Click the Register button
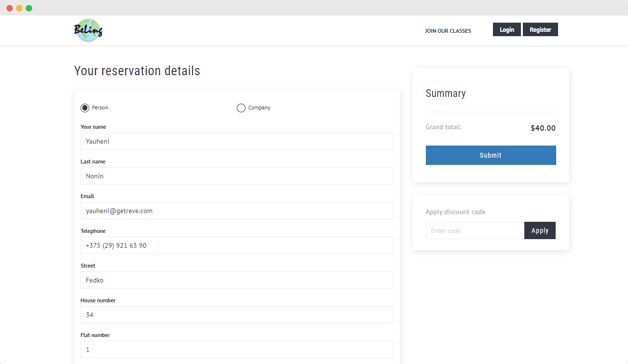Screen dimensions: 628x364 click(540, 29)
